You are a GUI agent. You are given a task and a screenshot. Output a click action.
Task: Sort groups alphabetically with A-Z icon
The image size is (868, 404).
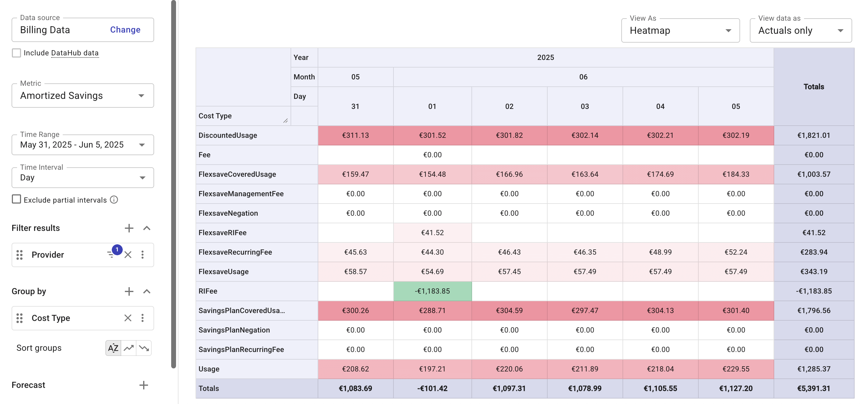coord(113,348)
